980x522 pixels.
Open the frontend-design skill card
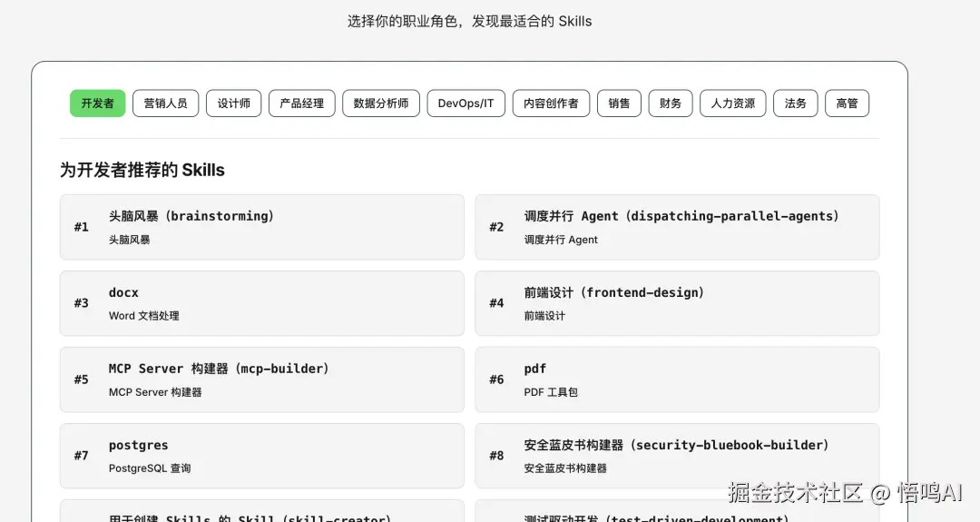point(677,303)
